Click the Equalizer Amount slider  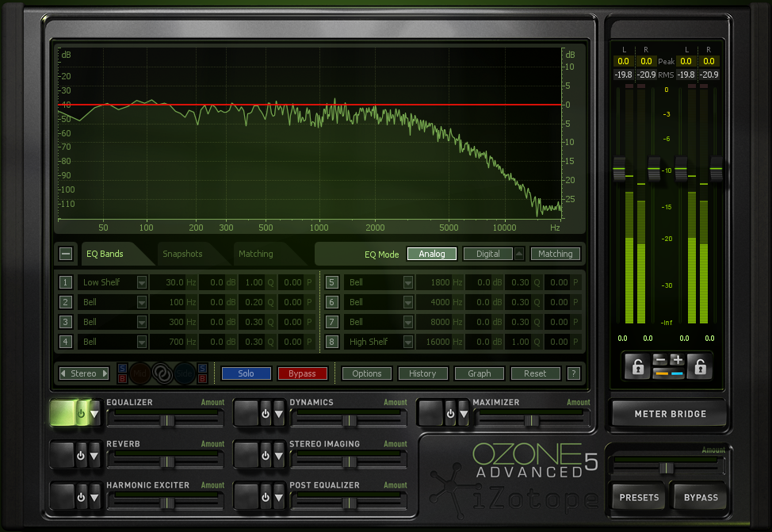[166, 420]
